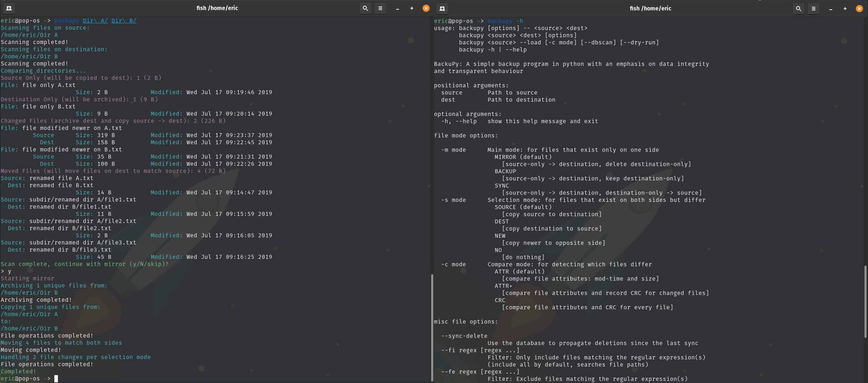Click '-m mode' option in help text

[x=453, y=150]
